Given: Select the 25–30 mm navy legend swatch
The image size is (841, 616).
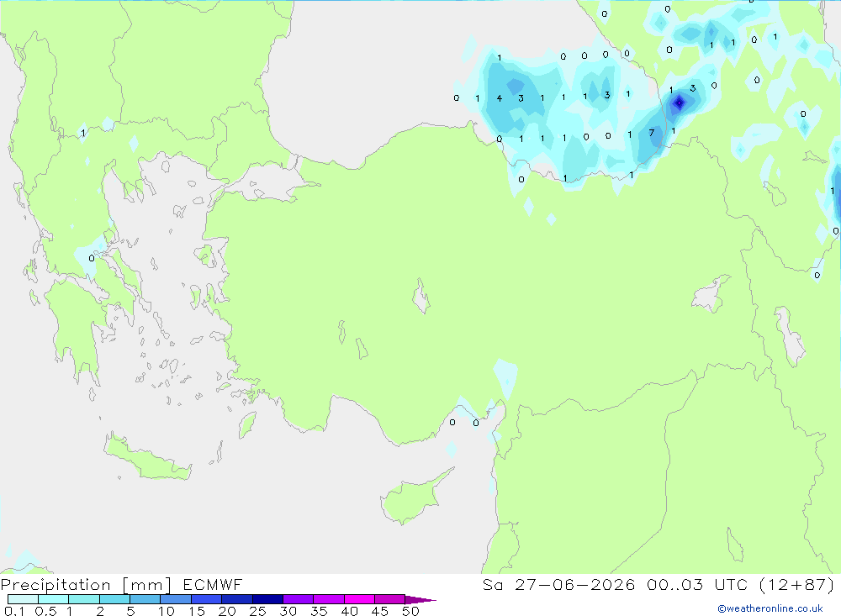Looking at the screenshot, I should tap(267, 599).
